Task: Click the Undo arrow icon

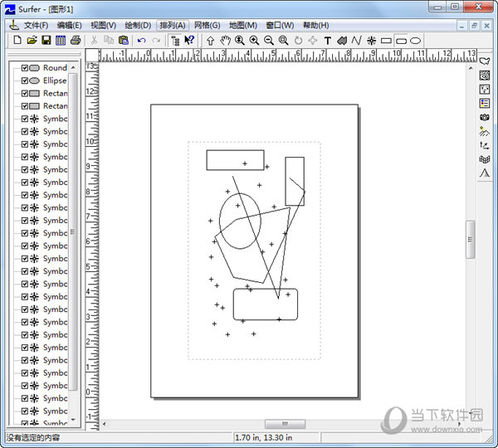Action: coord(141,40)
